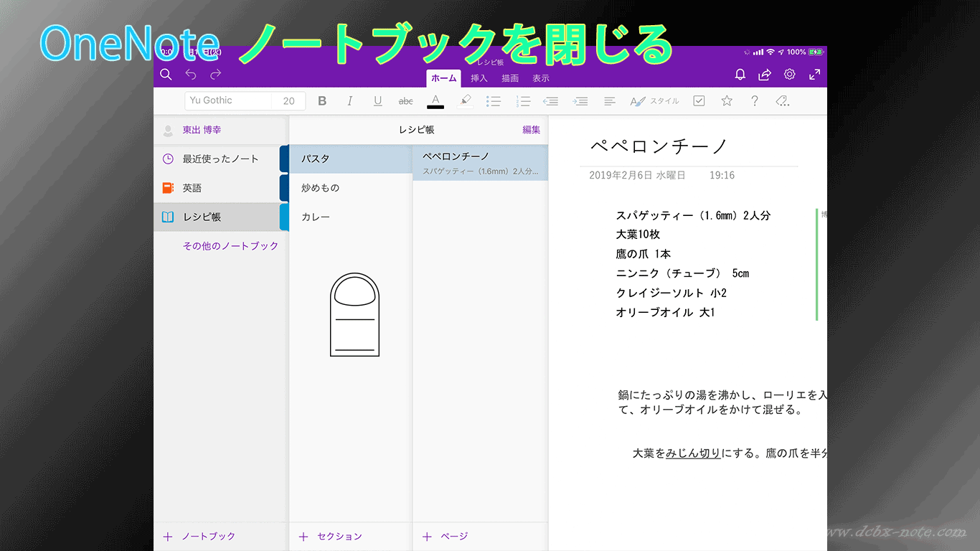Click the line 鷹の爪 1本

[644, 254]
